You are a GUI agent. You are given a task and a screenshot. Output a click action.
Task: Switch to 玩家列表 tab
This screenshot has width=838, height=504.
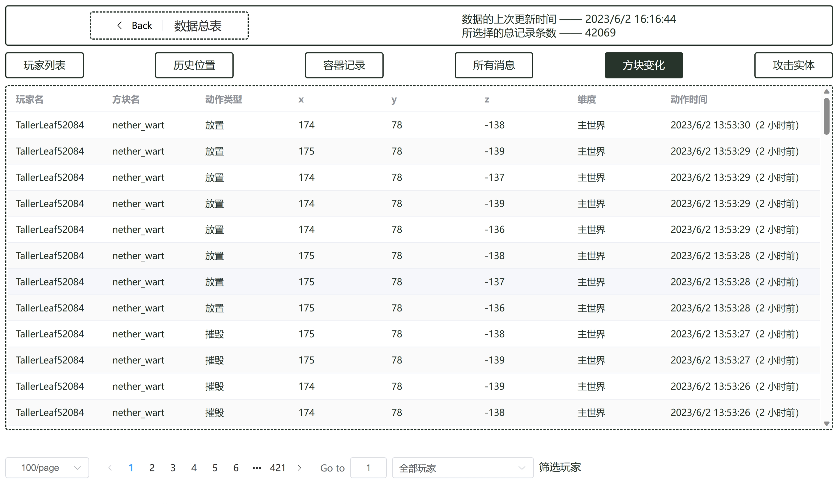point(45,65)
